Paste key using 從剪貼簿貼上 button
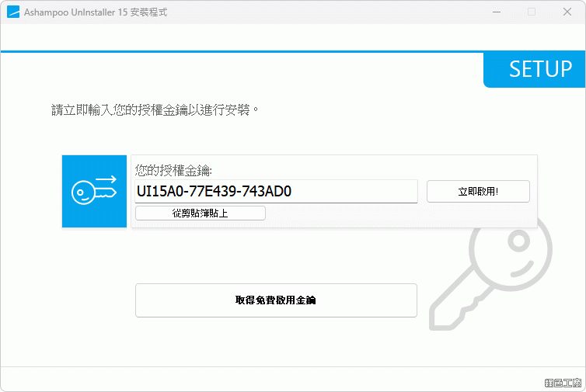The height and width of the screenshot is (392, 586). (200, 213)
